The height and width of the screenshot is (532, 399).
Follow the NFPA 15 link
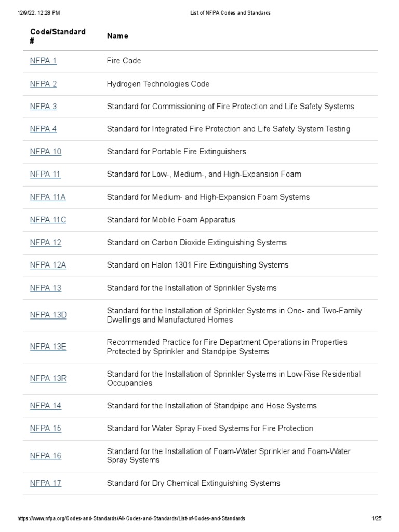coord(45,429)
